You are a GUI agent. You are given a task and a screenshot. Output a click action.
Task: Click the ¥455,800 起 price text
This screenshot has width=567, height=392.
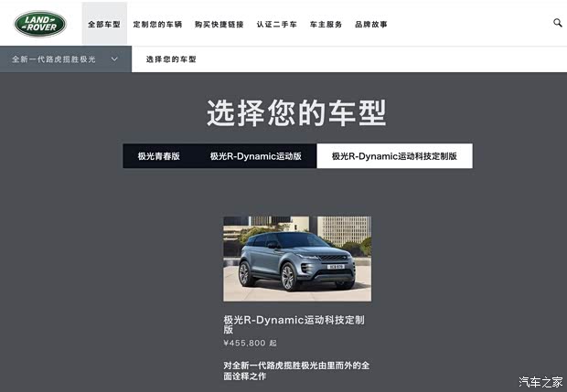pos(250,344)
